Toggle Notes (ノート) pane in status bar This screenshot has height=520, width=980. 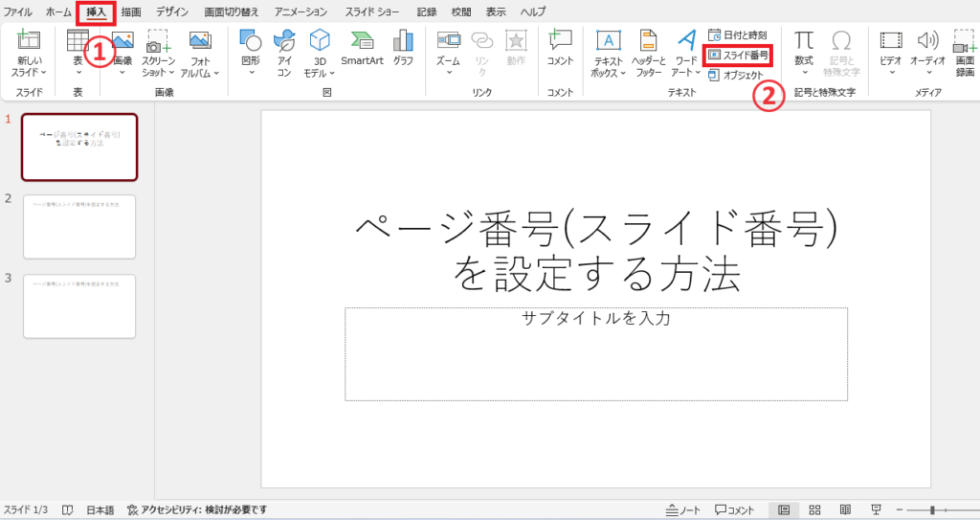pyautogui.click(x=682, y=510)
